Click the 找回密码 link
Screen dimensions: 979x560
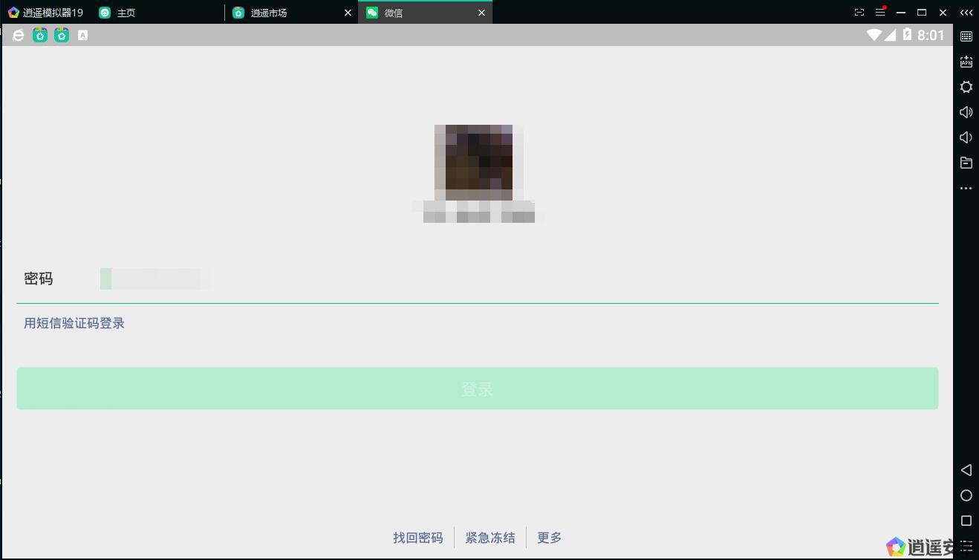pos(417,538)
